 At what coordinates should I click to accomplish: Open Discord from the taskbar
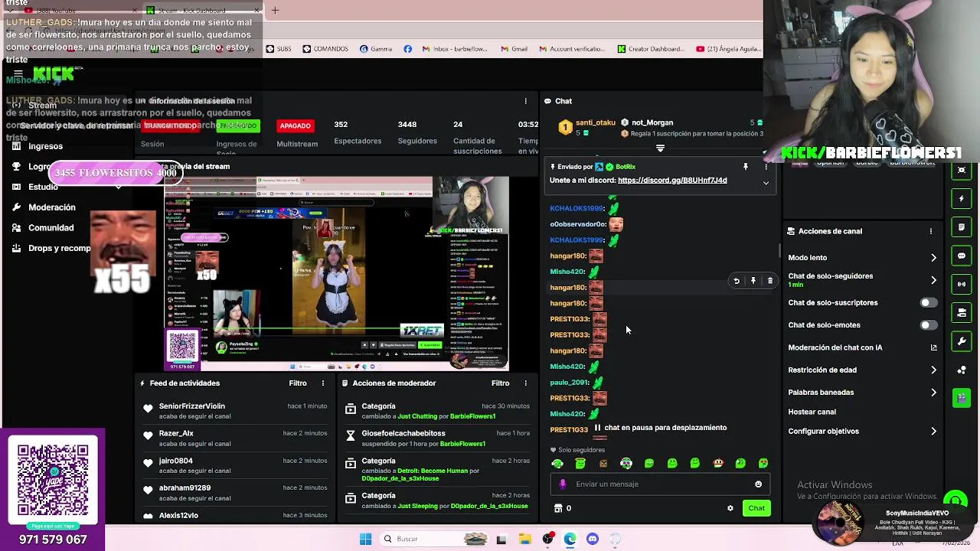[x=593, y=540]
